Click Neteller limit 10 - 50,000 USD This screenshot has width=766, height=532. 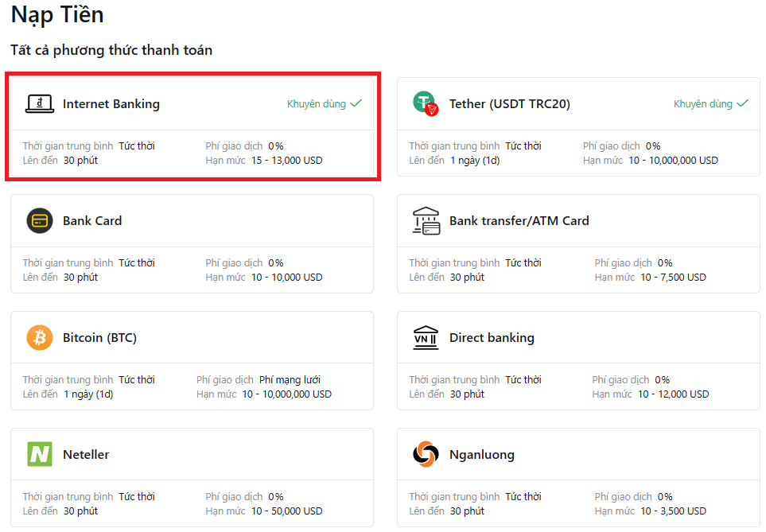pos(287,511)
